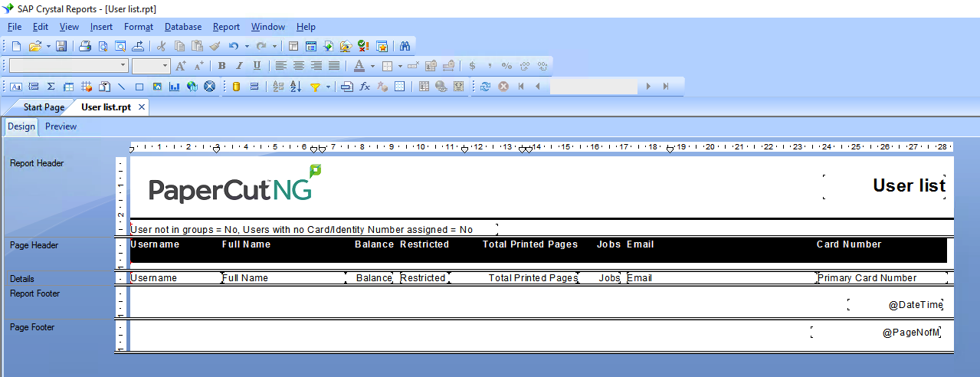980x377 pixels.
Task: Expand the font color dropdown arrow
Action: coord(372,66)
